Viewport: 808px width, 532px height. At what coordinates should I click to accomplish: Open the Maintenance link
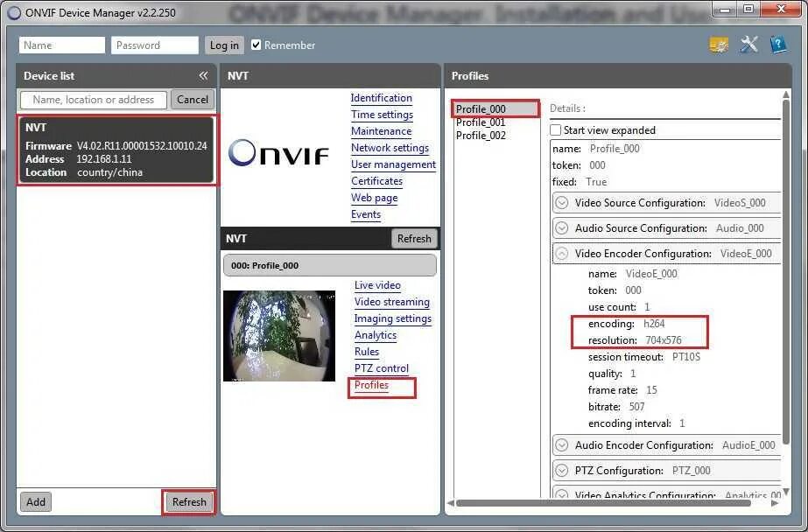382,131
